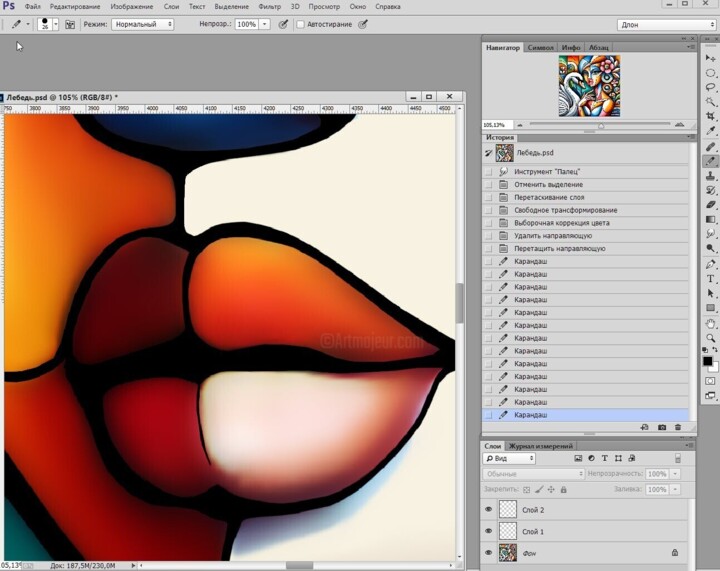Select the Dodge tool
Image resolution: width=720 pixels, height=571 pixels.
point(710,248)
